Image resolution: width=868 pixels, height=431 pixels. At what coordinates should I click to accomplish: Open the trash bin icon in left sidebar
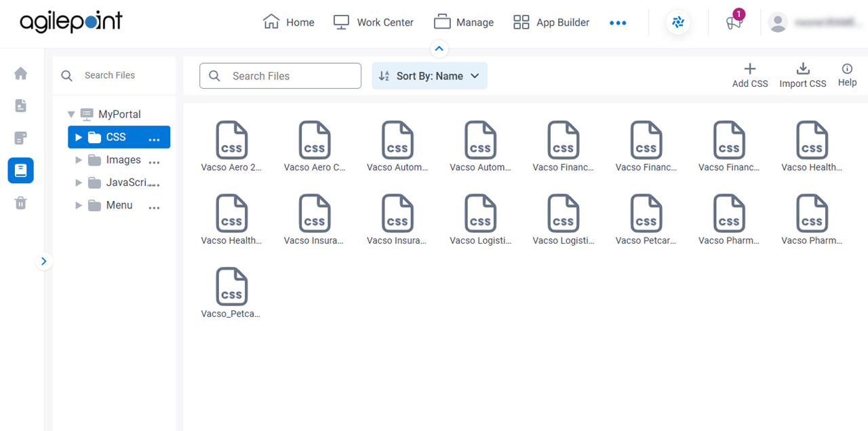[20, 203]
